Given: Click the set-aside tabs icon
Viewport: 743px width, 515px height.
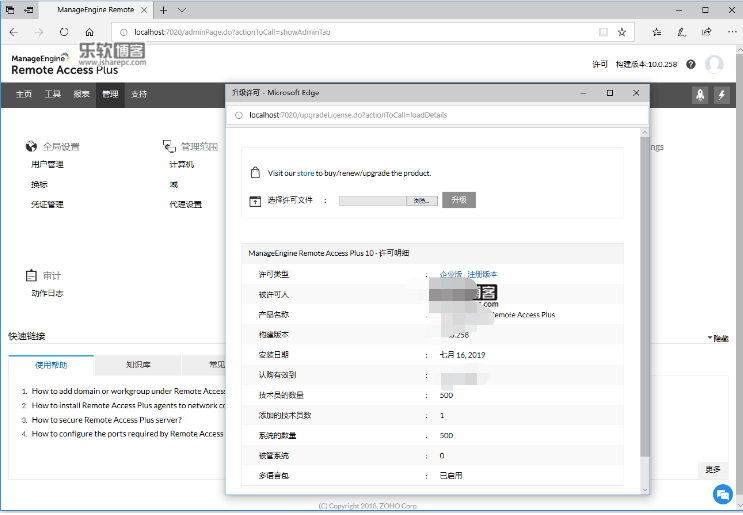Looking at the screenshot, I should [x=29, y=10].
